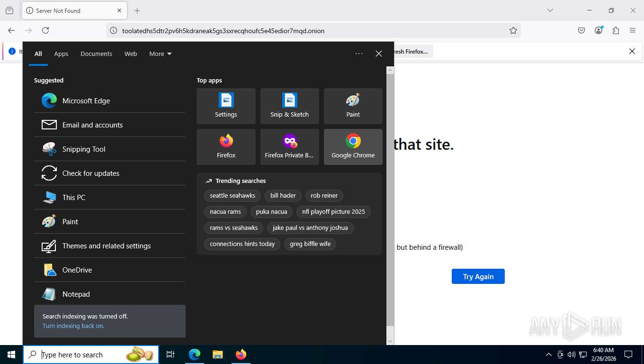Search trending topic seattle seahawks
The image size is (644, 364).
coord(233,195)
